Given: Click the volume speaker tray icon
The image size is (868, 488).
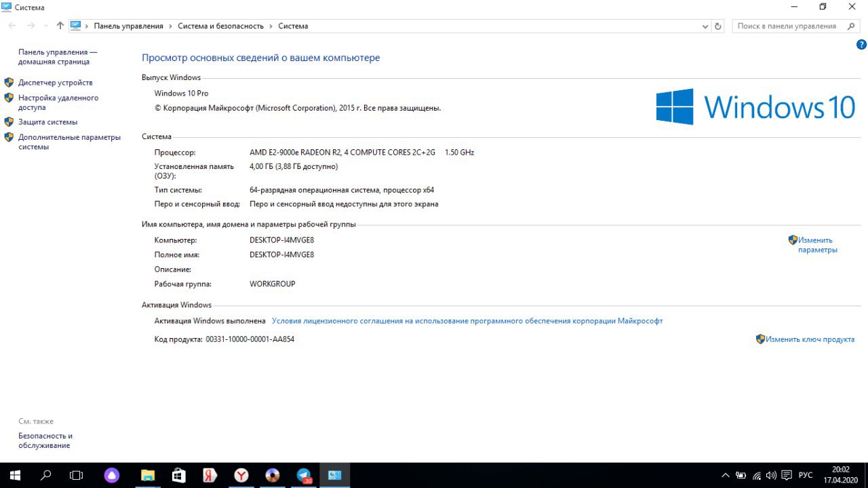Looking at the screenshot, I should tap(771, 476).
